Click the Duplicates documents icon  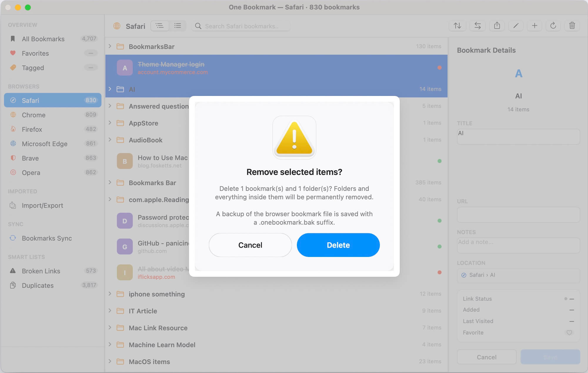(x=13, y=285)
